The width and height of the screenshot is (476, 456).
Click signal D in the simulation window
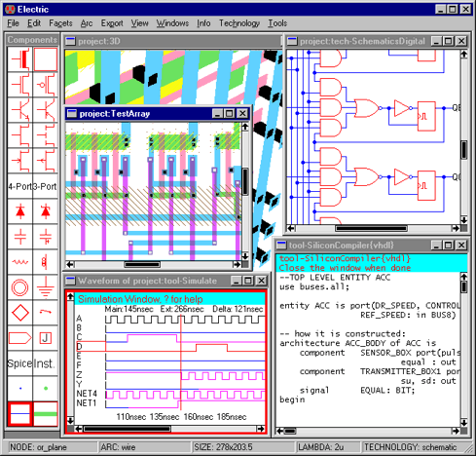(x=79, y=347)
